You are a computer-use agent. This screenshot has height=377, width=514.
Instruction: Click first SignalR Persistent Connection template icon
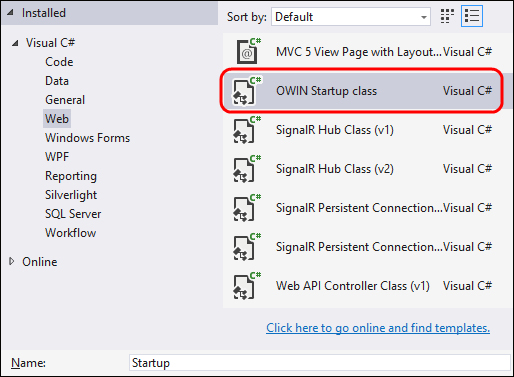(247, 208)
